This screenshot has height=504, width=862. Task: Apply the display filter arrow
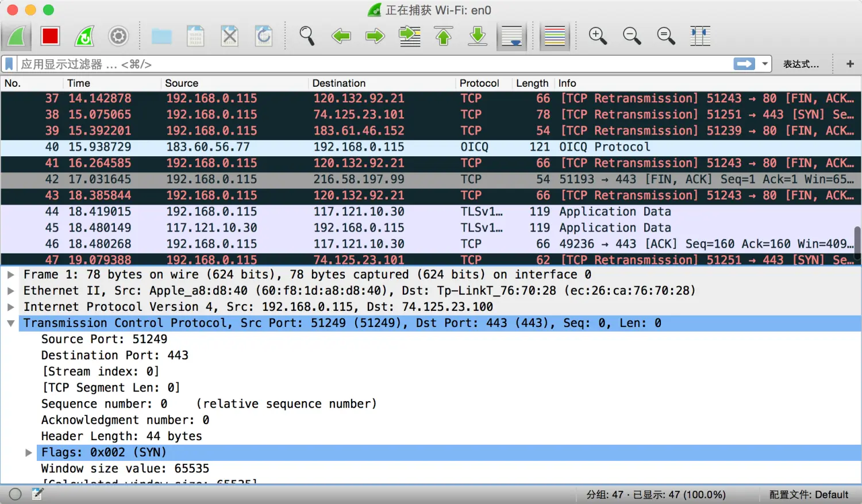(x=744, y=64)
